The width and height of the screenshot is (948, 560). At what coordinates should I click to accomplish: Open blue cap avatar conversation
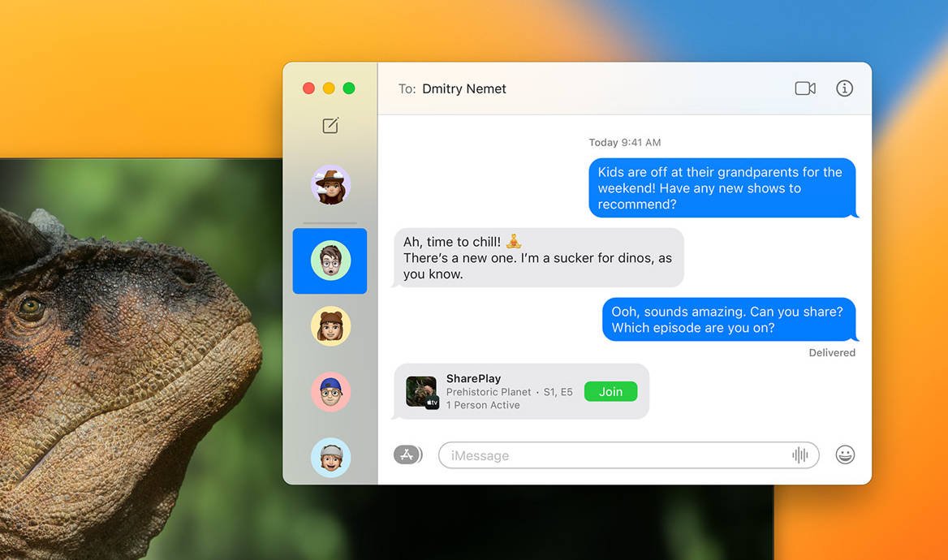pos(330,392)
